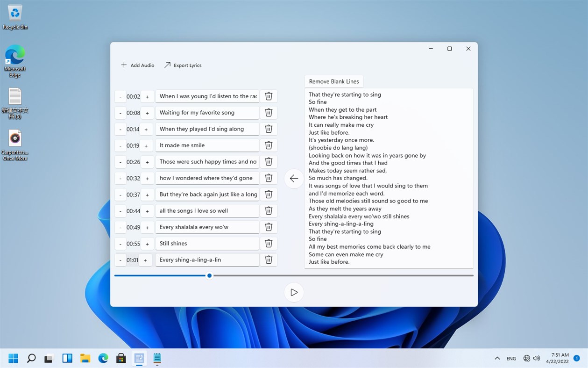Delete the "Every shing-a-ling-a-lin" line
The height and width of the screenshot is (368, 588).
(x=269, y=260)
